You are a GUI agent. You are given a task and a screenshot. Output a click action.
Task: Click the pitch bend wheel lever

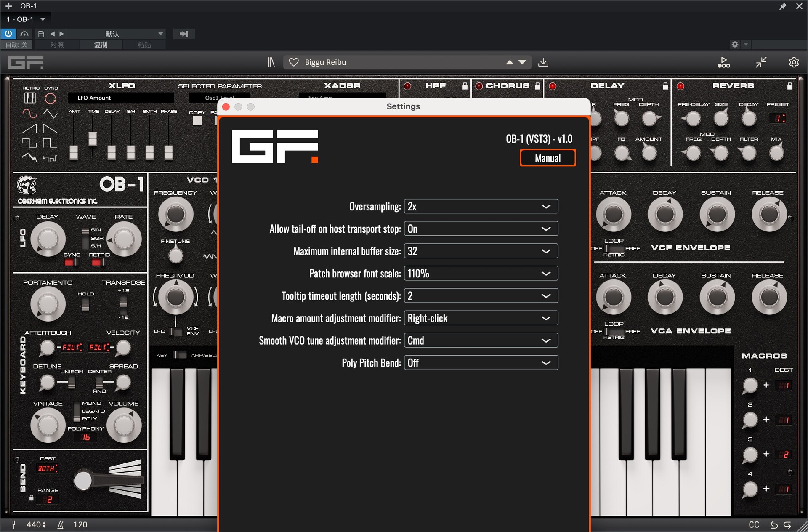[83, 480]
